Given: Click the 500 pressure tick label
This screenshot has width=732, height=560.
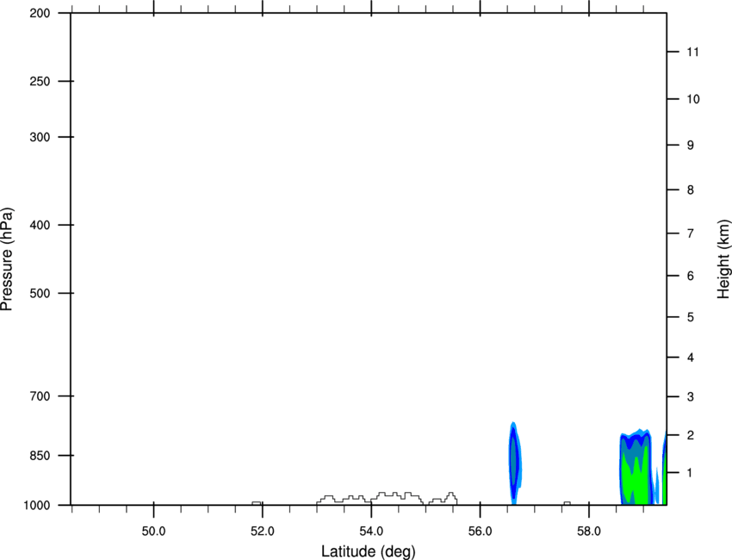Looking at the screenshot, I should point(40,293).
